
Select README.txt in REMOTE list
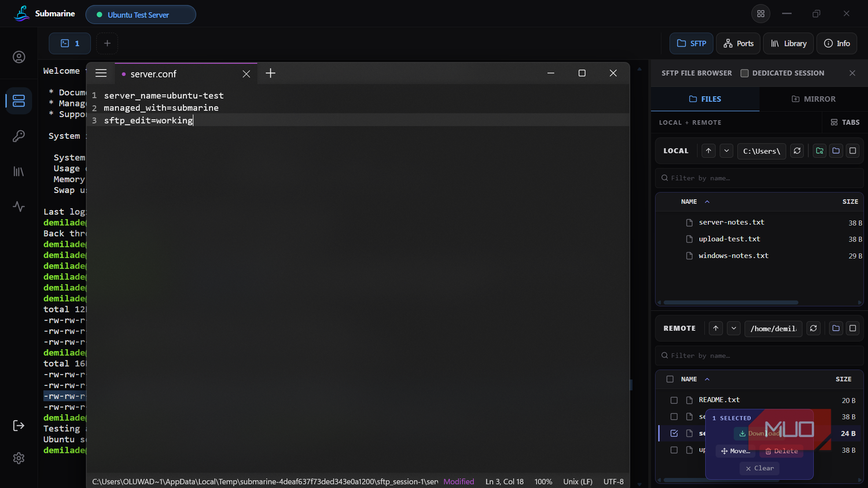(x=719, y=400)
